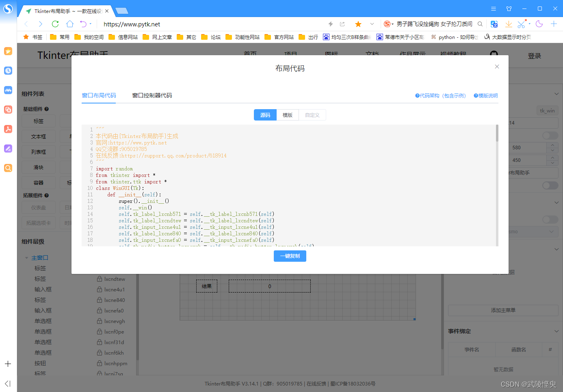Open the 书签 bookmarks entry

tap(33, 37)
